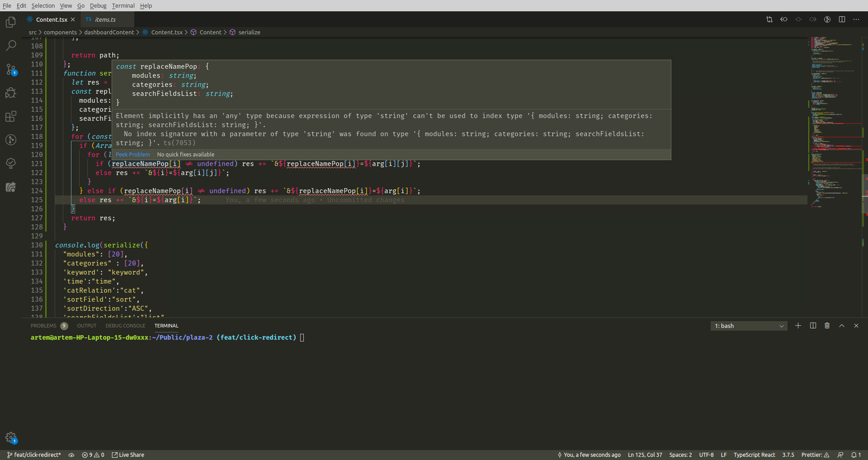Click the sync changes cloud icon in status bar
Viewport: 868px width, 460px height.
click(x=71, y=455)
